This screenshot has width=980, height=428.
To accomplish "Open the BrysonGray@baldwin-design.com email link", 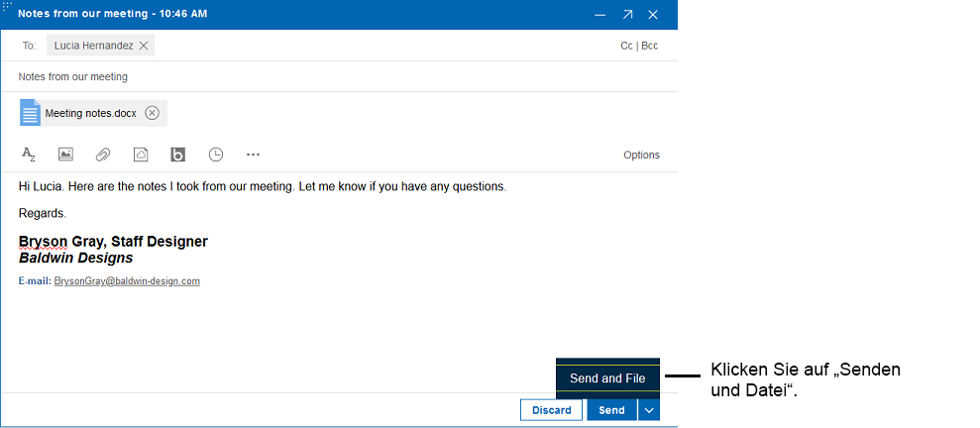I will tap(127, 281).
